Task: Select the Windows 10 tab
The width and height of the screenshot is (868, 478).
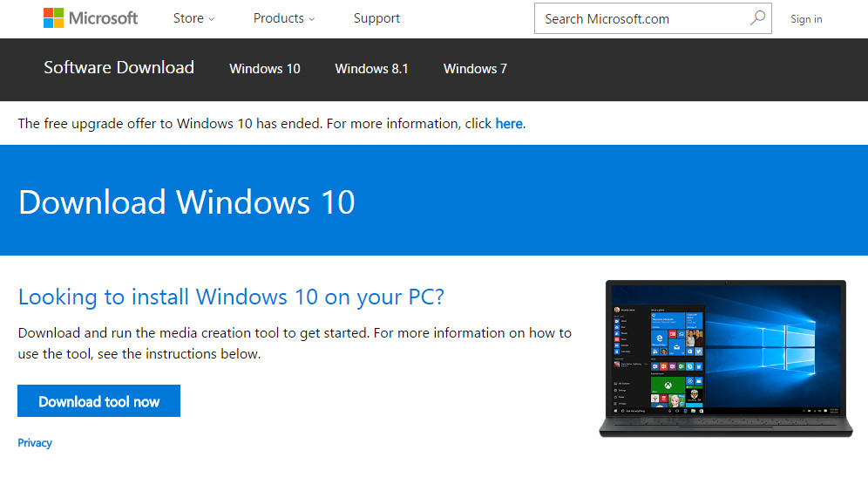Action: point(265,69)
